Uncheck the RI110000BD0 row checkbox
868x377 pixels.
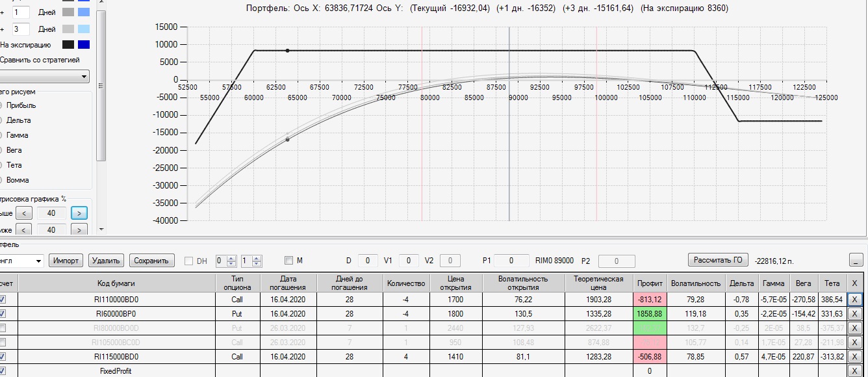click(3, 300)
